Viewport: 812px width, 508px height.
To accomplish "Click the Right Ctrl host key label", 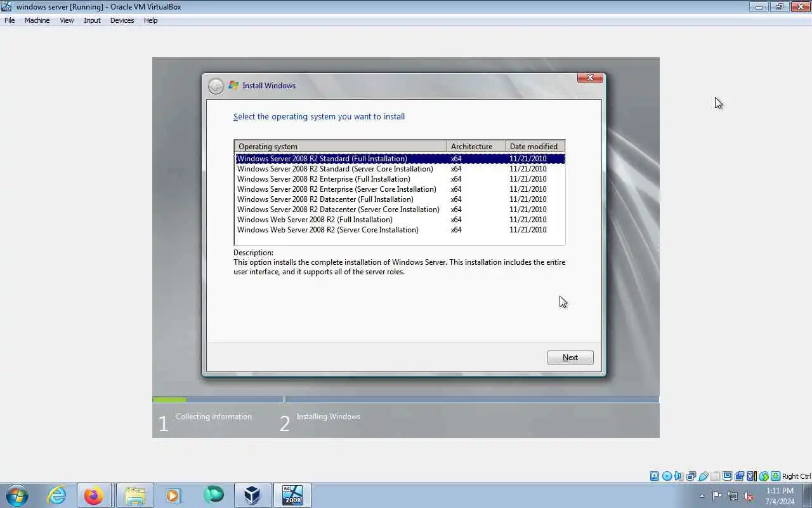I will click(x=796, y=476).
